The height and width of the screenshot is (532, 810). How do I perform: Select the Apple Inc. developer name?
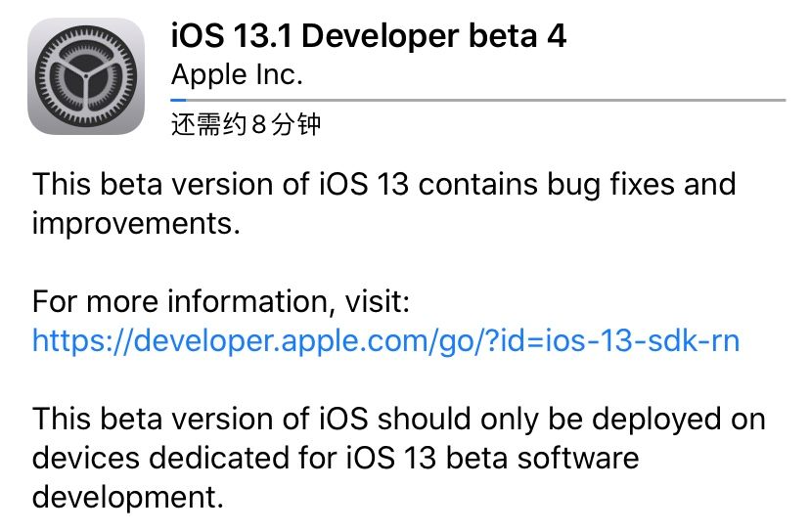click(237, 74)
